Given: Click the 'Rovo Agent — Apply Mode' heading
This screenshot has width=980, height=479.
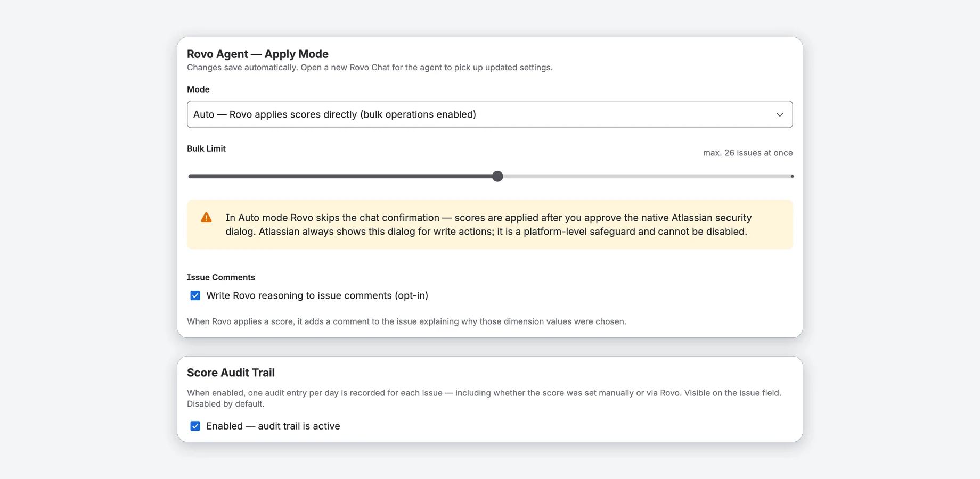Looking at the screenshot, I should [x=258, y=54].
